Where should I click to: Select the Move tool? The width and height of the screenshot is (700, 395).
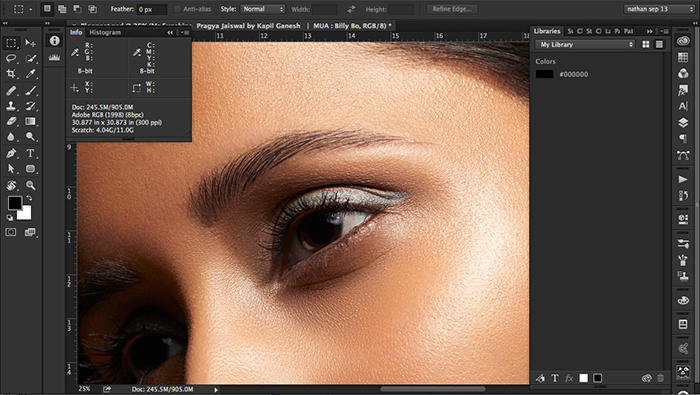point(30,43)
